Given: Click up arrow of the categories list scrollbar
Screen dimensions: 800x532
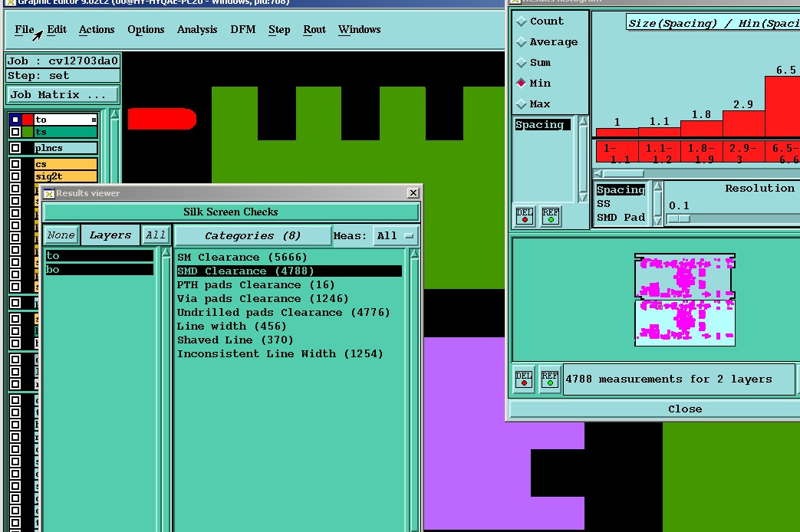Looking at the screenshot, I should 414,254.
